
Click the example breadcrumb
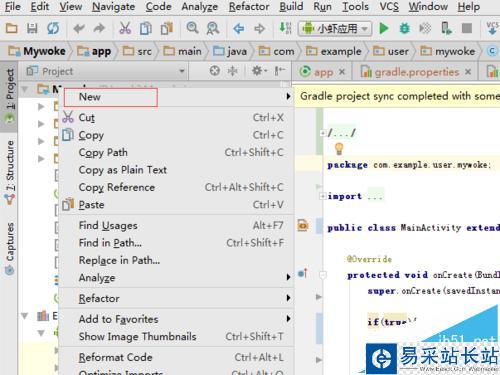click(334, 51)
